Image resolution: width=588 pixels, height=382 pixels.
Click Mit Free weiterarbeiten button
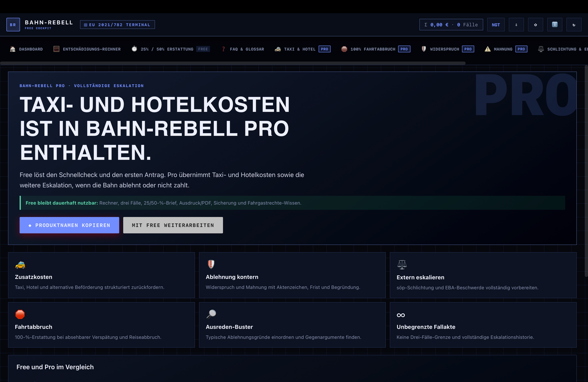pyautogui.click(x=173, y=225)
